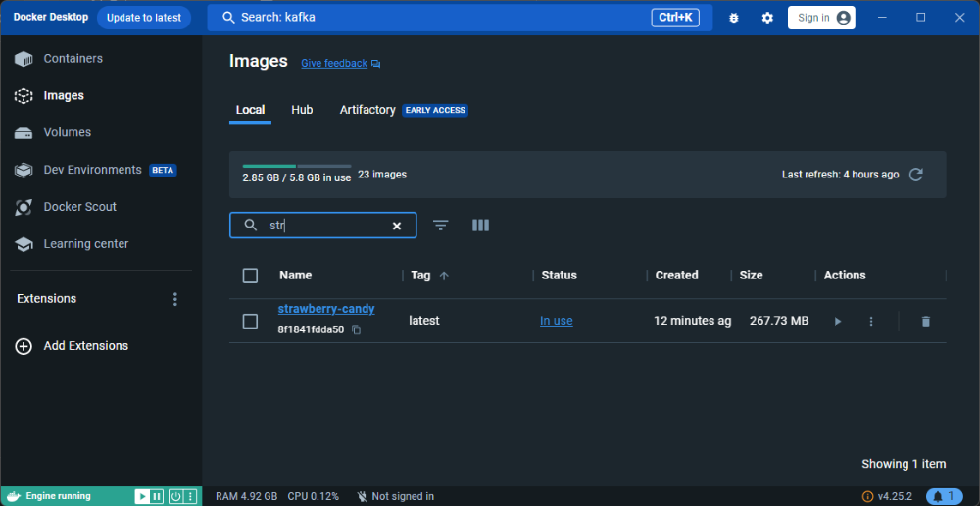980x506 pixels.
Task: Click the latest tag cell
Action: 423,321
